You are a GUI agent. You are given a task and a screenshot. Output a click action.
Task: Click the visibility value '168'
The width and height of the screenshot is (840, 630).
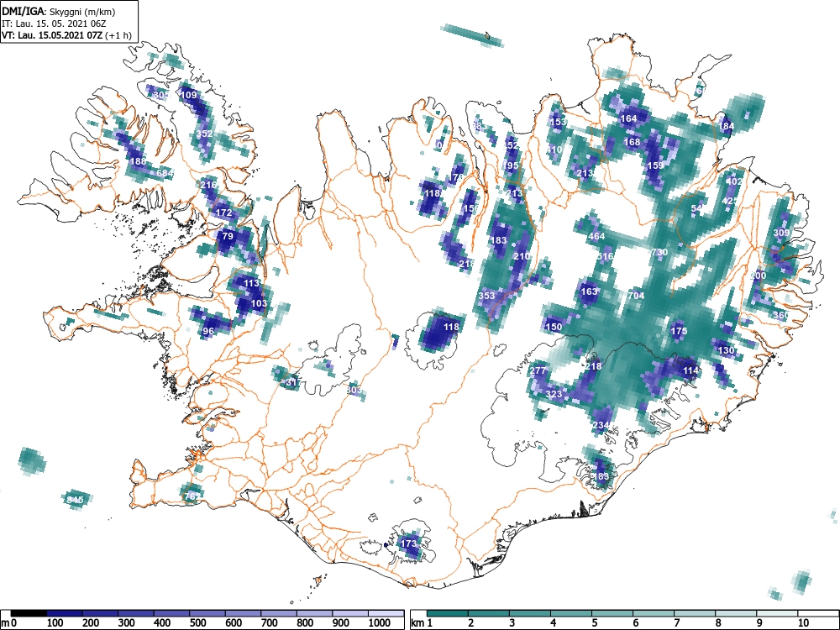(x=633, y=142)
